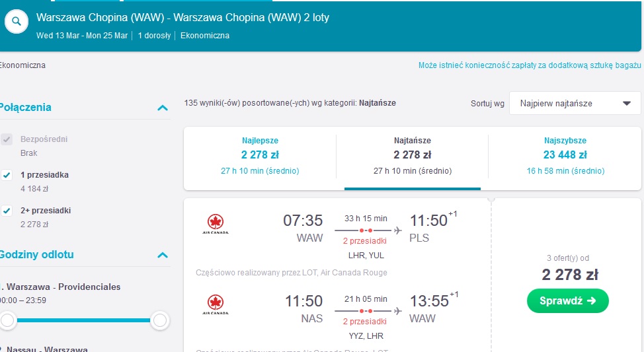Click the outbound flight airplane icon
This screenshot has height=352, width=644.
pos(397,230)
